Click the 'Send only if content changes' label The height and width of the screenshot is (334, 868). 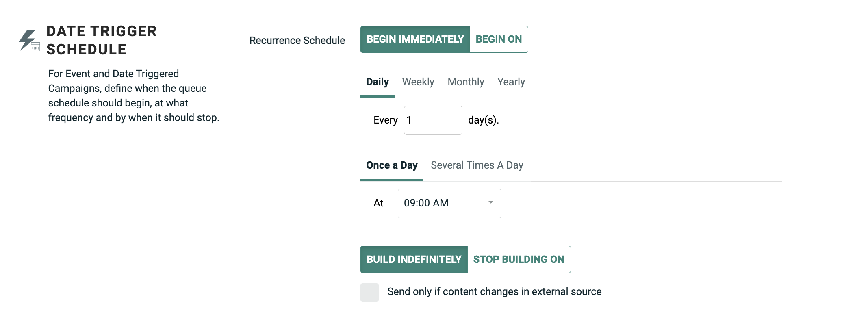(x=494, y=292)
